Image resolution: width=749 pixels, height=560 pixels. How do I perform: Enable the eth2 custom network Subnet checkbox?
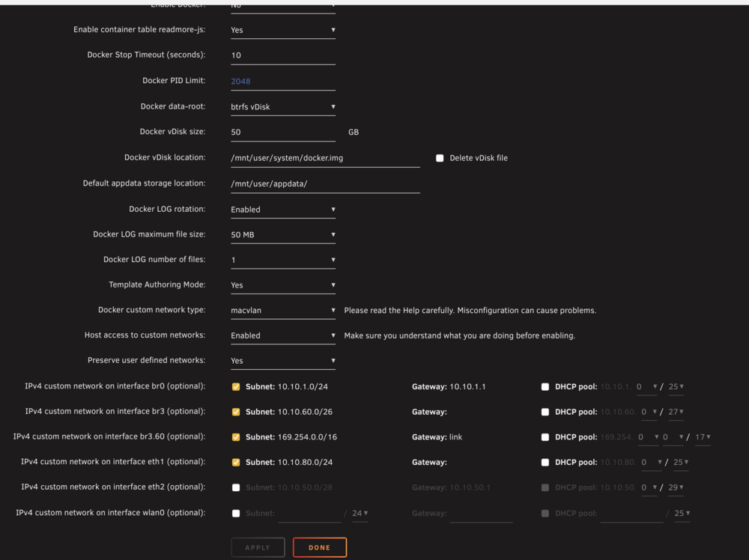coord(236,487)
